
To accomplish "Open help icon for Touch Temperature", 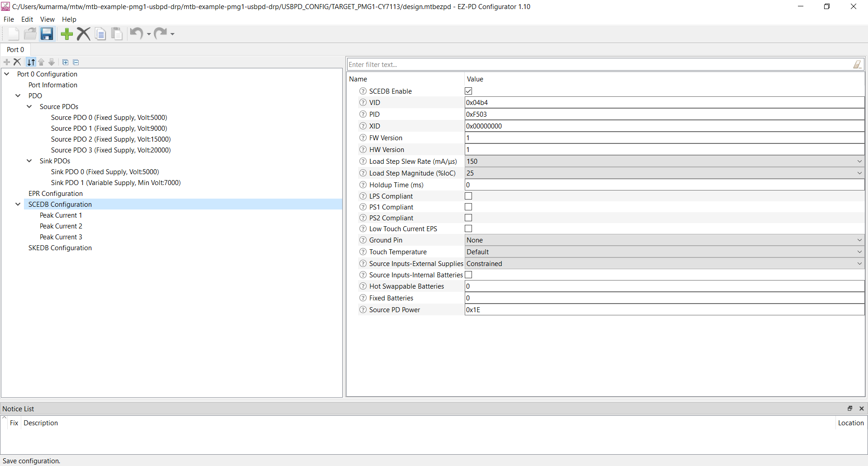I will pos(363,252).
